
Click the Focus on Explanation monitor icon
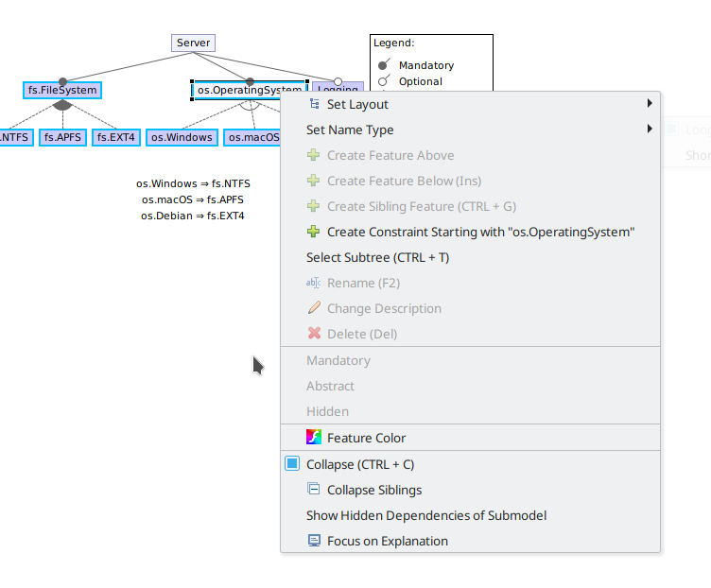[x=314, y=541]
